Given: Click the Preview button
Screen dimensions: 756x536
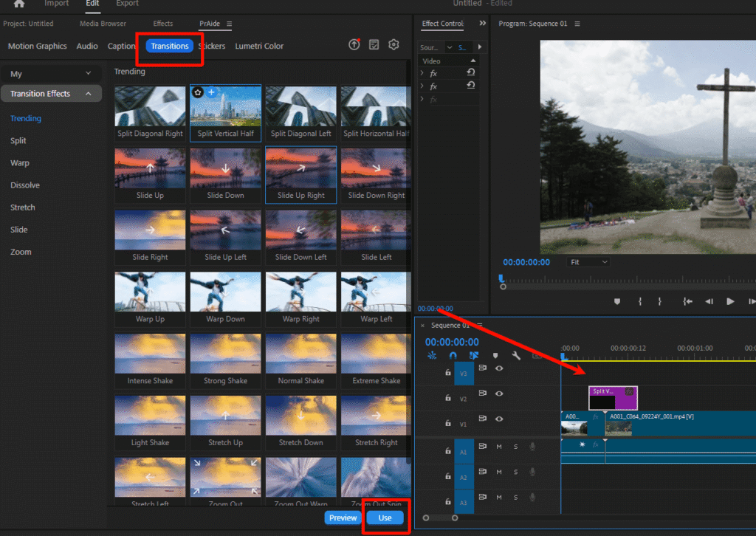Looking at the screenshot, I should point(343,518).
